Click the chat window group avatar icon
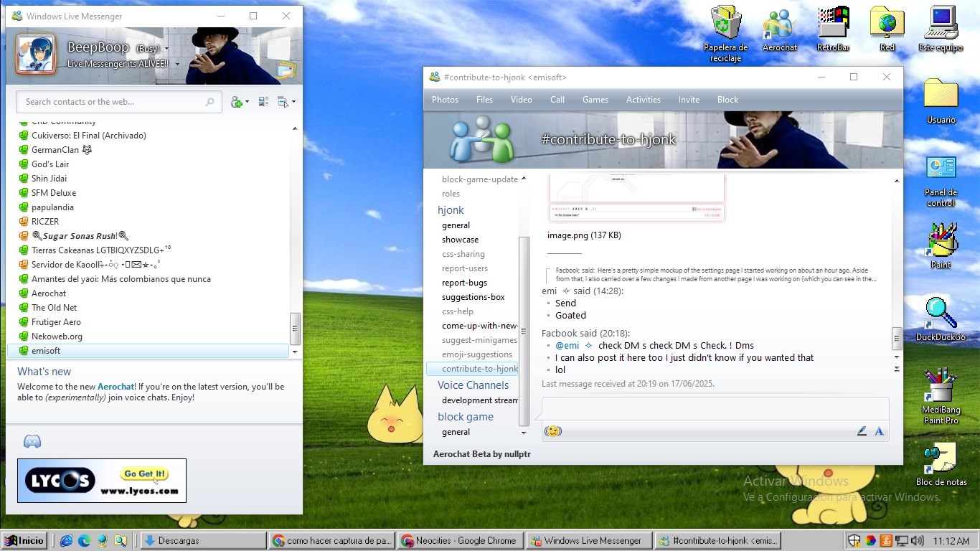Viewport: 980px width, 551px height. 481,139
